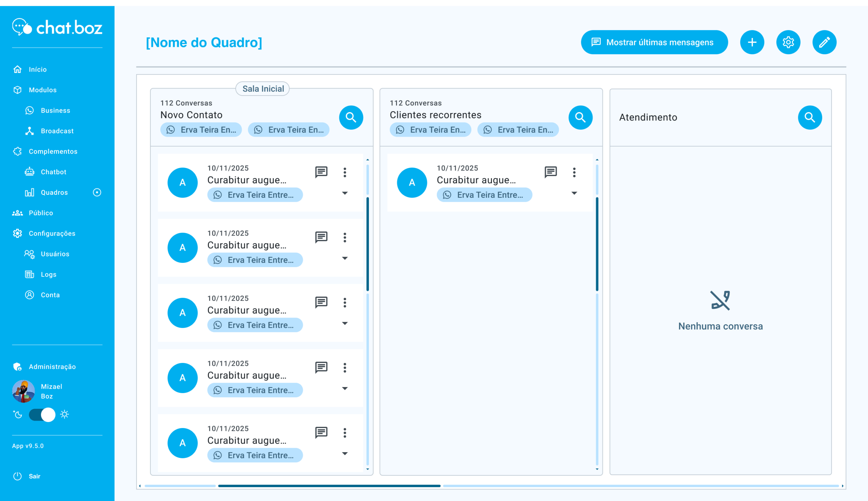Open board settings gear icon
The height and width of the screenshot is (501, 868).
[788, 42]
